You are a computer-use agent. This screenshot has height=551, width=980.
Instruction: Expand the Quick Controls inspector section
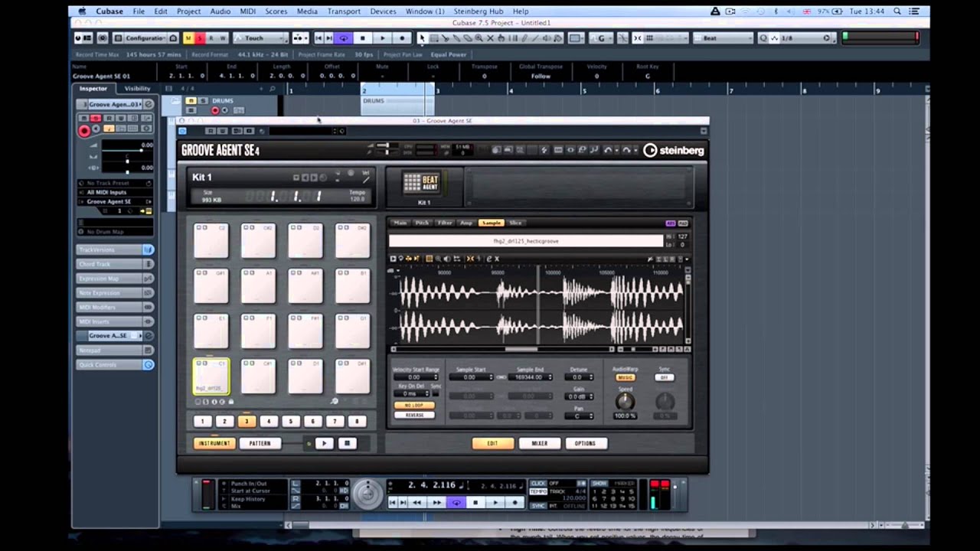tap(115, 365)
